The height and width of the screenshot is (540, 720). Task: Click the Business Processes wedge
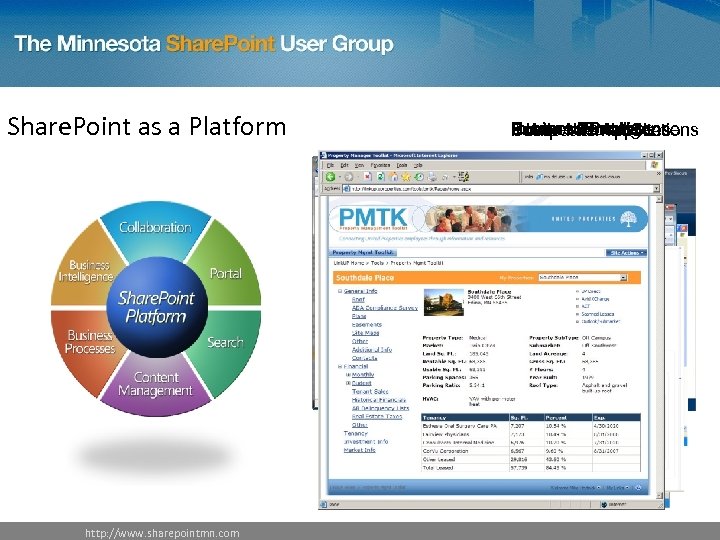click(x=90, y=342)
